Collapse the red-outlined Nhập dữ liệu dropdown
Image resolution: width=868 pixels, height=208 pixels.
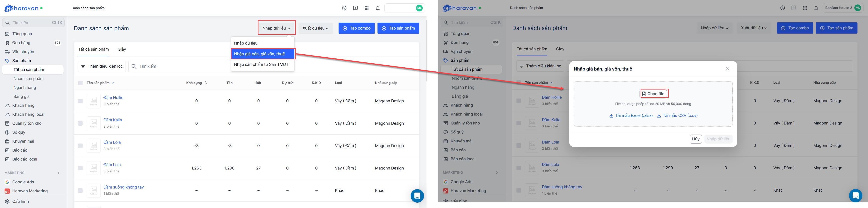276,28
